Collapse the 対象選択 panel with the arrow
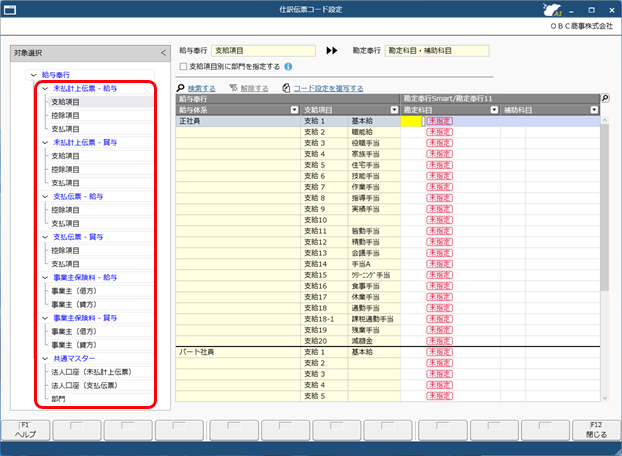The image size is (622, 456). [163, 53]
